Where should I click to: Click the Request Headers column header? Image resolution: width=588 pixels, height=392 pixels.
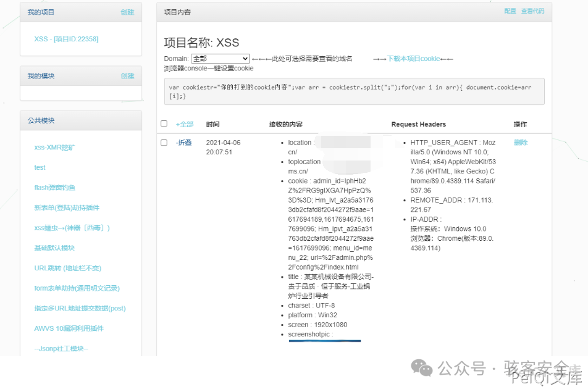pos(419,125)
